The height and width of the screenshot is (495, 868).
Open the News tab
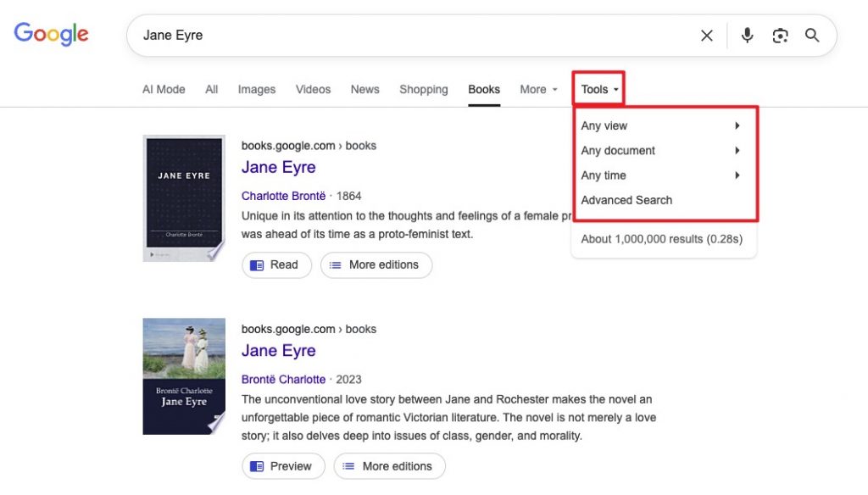click(364, 89)
